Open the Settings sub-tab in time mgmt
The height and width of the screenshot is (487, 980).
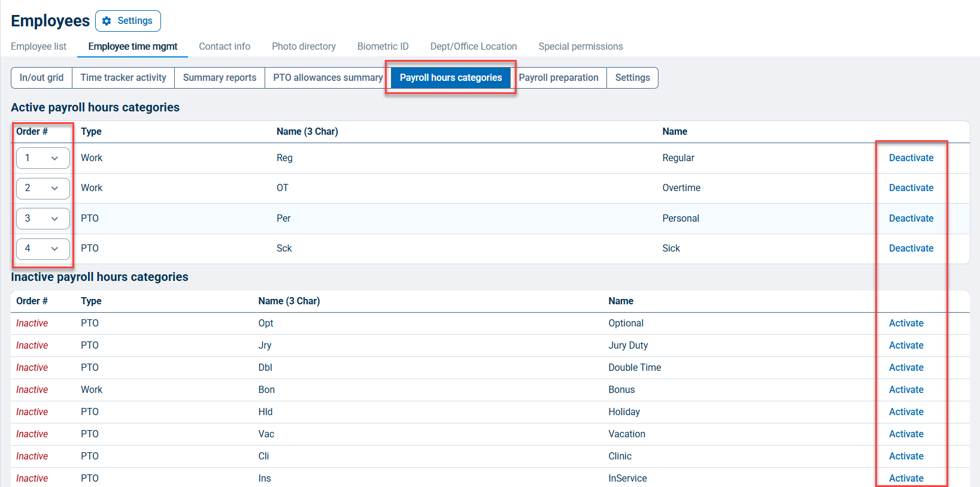tap(632, 78)
